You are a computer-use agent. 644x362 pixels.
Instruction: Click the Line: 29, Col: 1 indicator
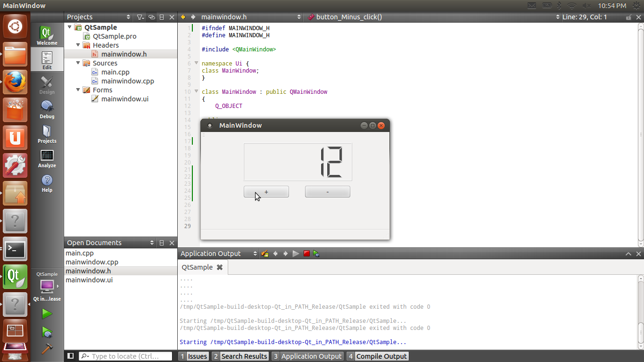[x=585, y=17]
